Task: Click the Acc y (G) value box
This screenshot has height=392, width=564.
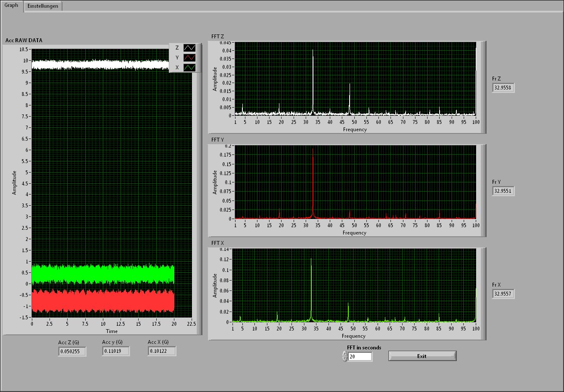Action: (x=116, y=352)
